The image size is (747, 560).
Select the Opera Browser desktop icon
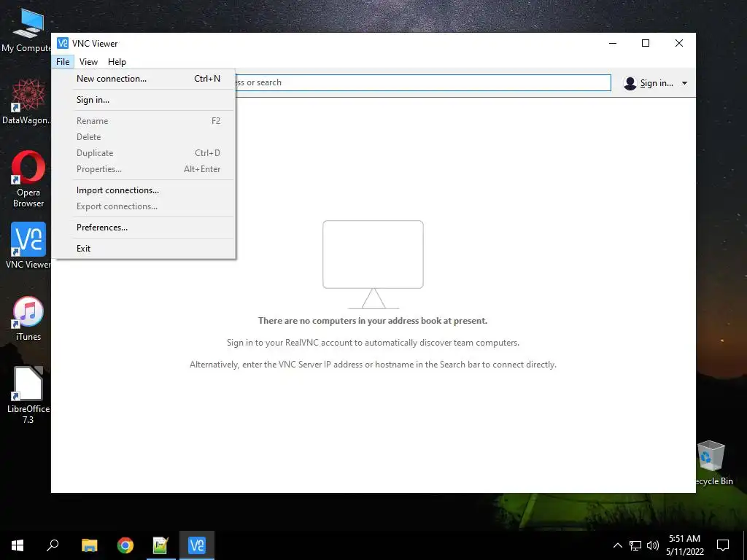28,179
